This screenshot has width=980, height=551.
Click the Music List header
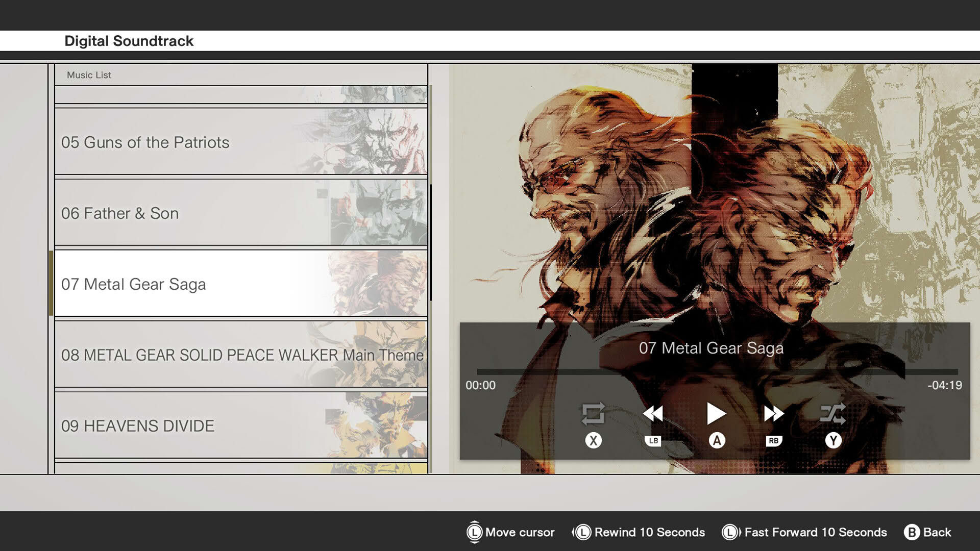click(x=89, y=75)
